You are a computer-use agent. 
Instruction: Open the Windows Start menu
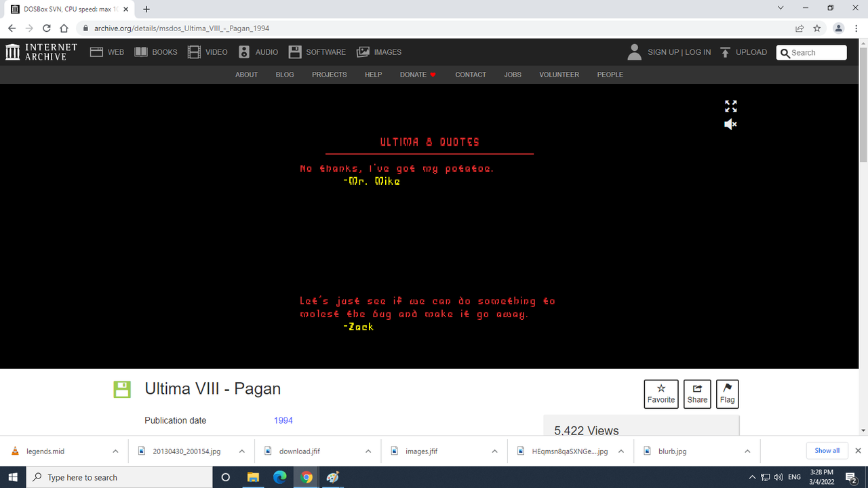(x=12, y=477)
